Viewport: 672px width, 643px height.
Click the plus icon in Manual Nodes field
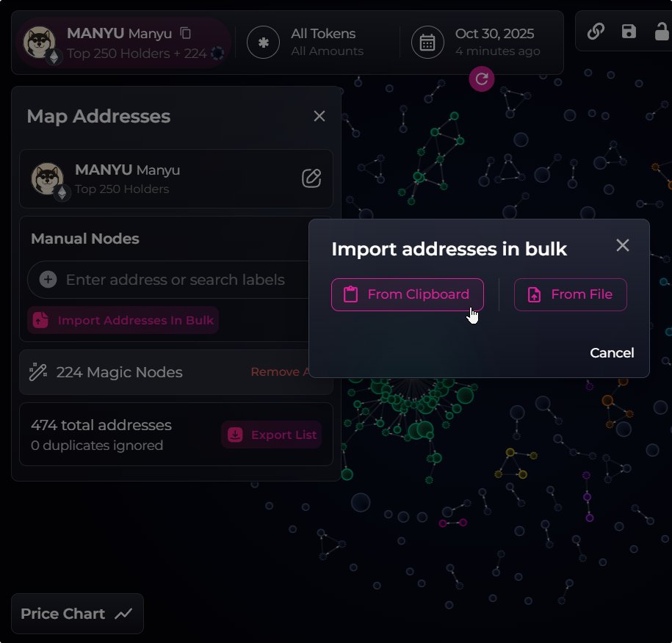48,280
